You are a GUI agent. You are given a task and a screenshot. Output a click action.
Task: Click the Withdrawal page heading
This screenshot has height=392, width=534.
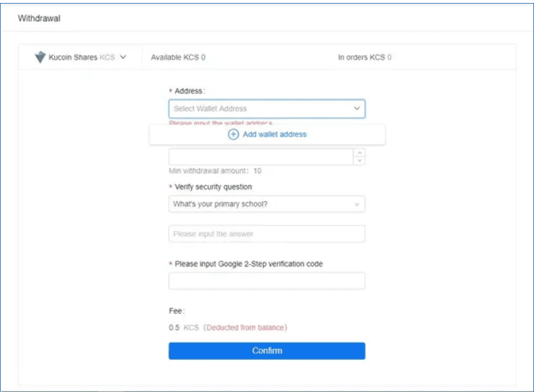39,18
